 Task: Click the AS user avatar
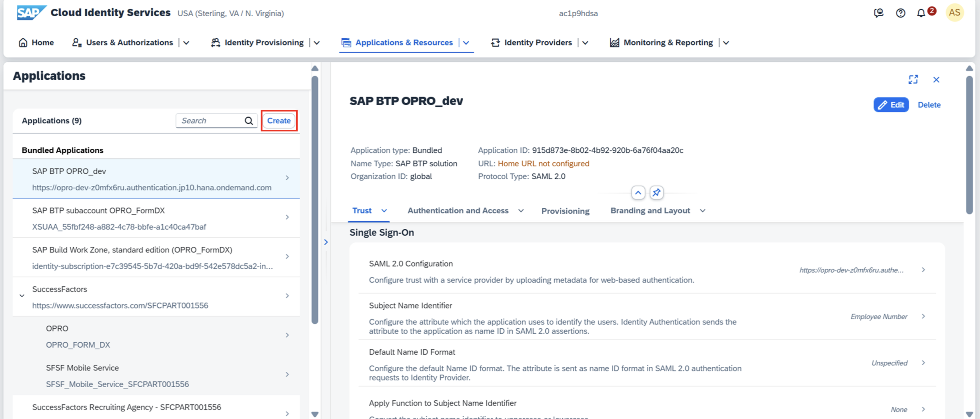pyautogui.click(x=954, y=13)
